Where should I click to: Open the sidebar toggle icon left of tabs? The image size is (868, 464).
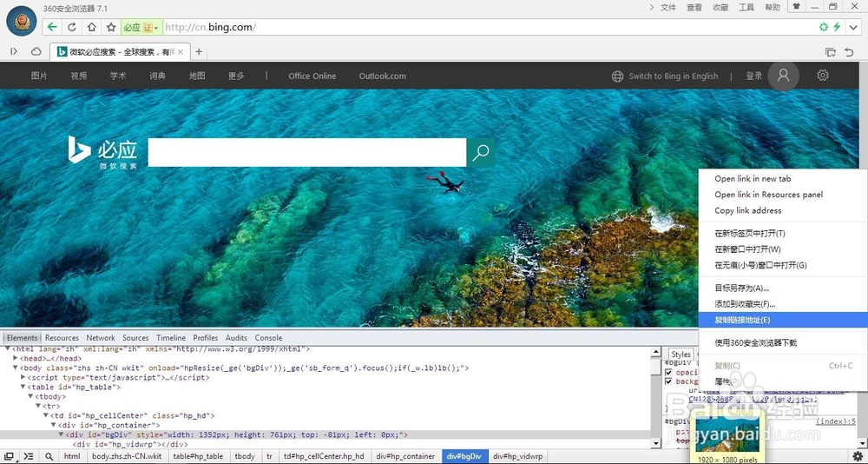point(14,51)
